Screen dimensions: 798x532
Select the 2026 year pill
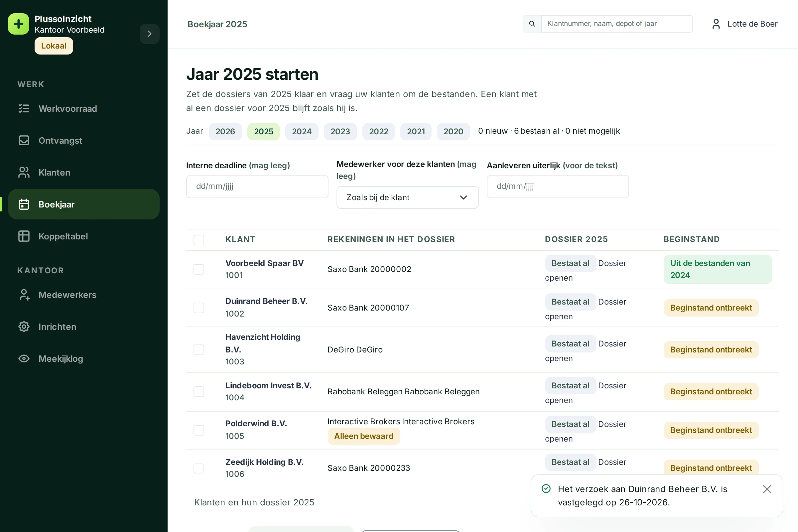(x=225, y=131)
